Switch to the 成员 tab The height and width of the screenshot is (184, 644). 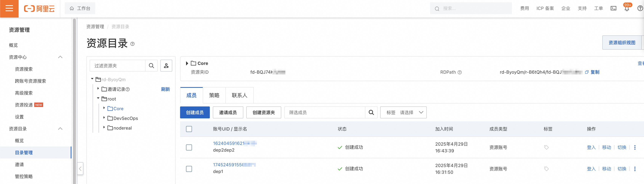tap(191, 95)
